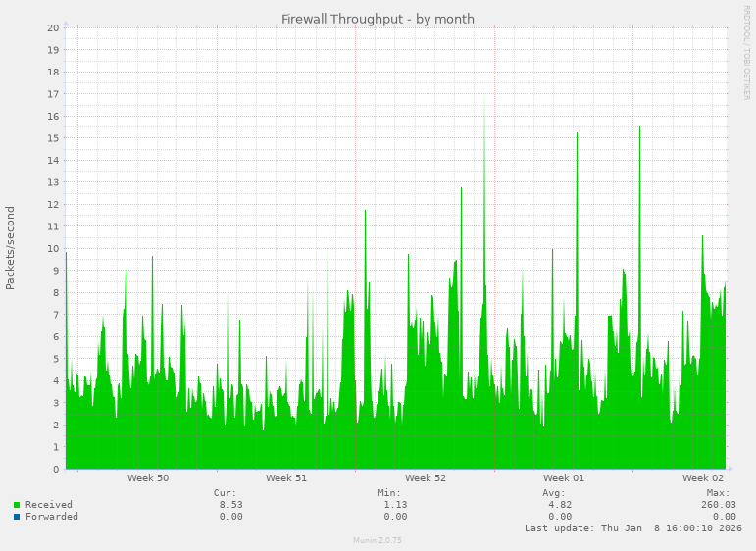Click the y-axis label 0
756x551 pixels.
tap(56, 470)
